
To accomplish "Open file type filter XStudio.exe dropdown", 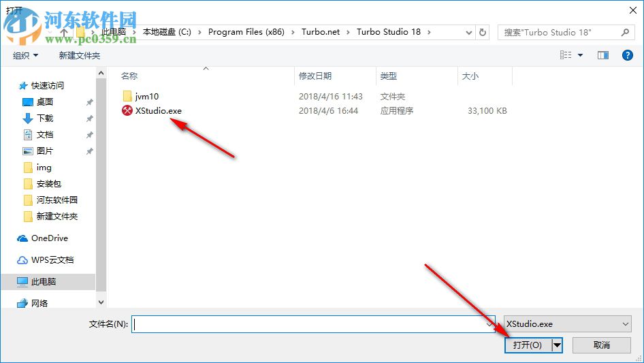I will pos(568,324).
